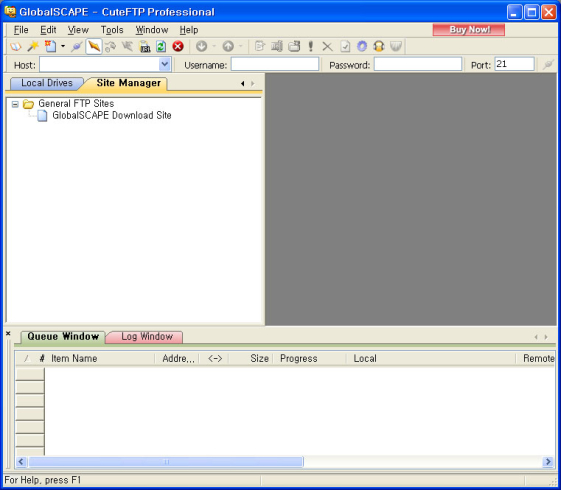Screen dimensions: 561x490
Task: Click the grayed New Folder icon
Action: pyautogui.click(x=294, y=46)
